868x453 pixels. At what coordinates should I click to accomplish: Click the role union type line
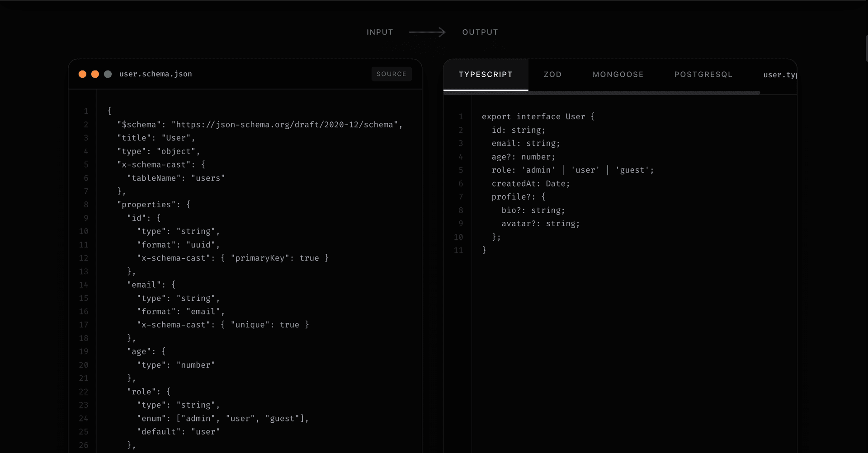(x=573, y=170)
